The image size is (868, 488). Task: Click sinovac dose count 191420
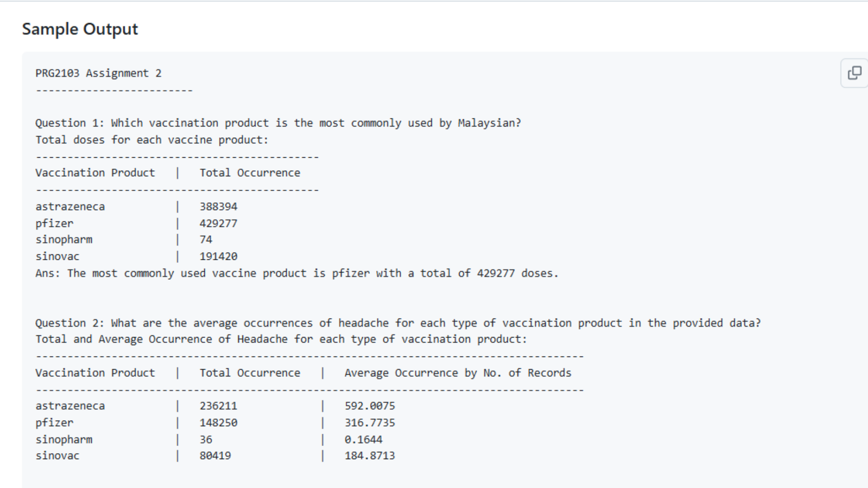(218, 256)
